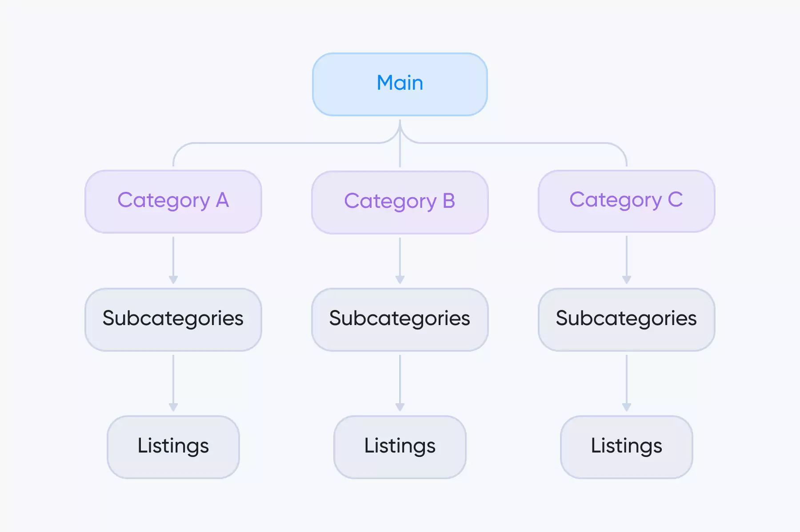Click the curved connector leading to Category A

pyautogui.click(x=267, y=143)
